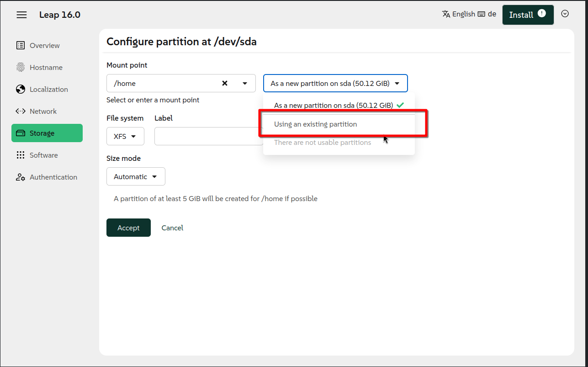Viewport: 588px width, 367px height.
Task: Click the Cancel link
Action: point(172,228)
